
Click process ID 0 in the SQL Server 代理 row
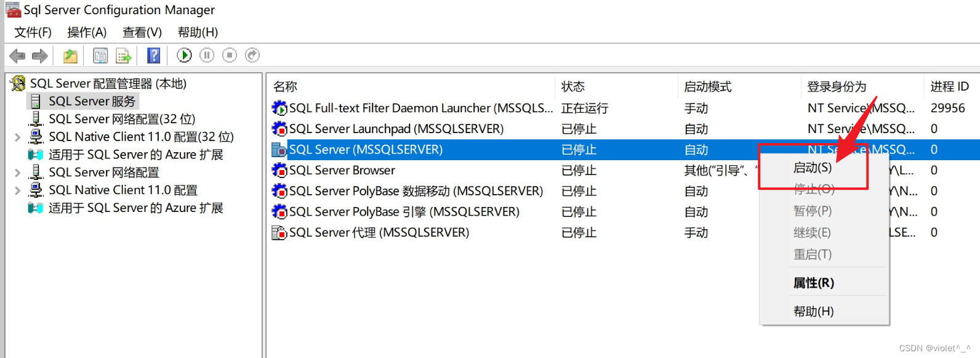click(x=934, y=232)
